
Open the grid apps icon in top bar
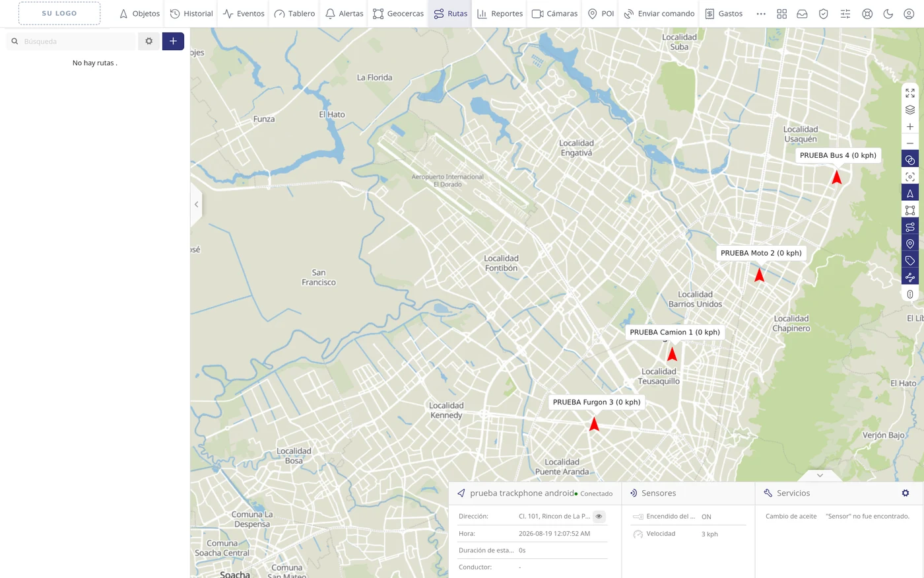[x=781, y=14]
